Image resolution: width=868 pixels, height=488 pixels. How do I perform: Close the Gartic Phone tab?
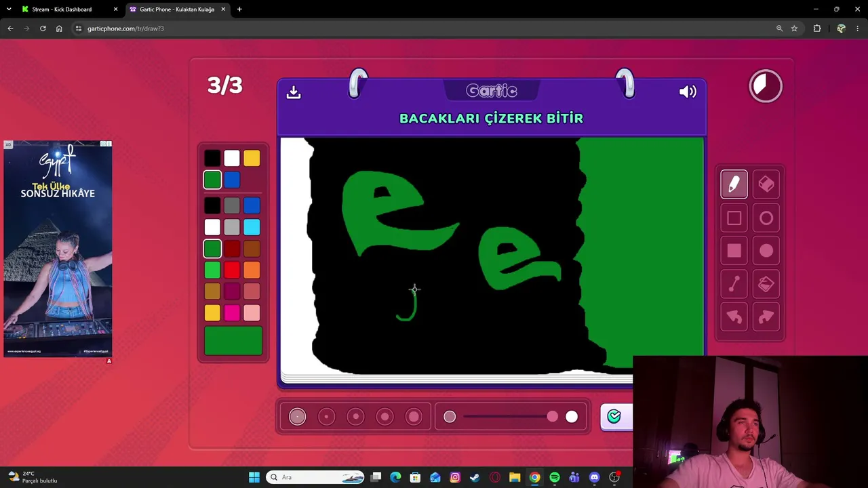223,9
